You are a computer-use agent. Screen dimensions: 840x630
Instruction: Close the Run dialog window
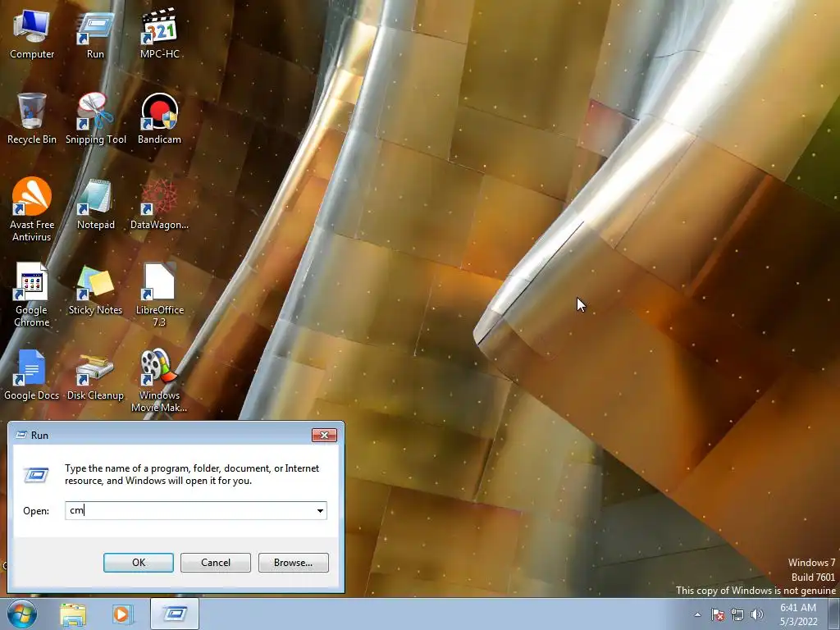click(324, 435)
